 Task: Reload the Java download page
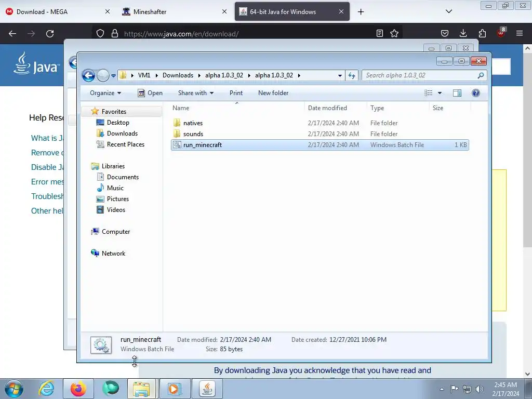pos(50,34)
